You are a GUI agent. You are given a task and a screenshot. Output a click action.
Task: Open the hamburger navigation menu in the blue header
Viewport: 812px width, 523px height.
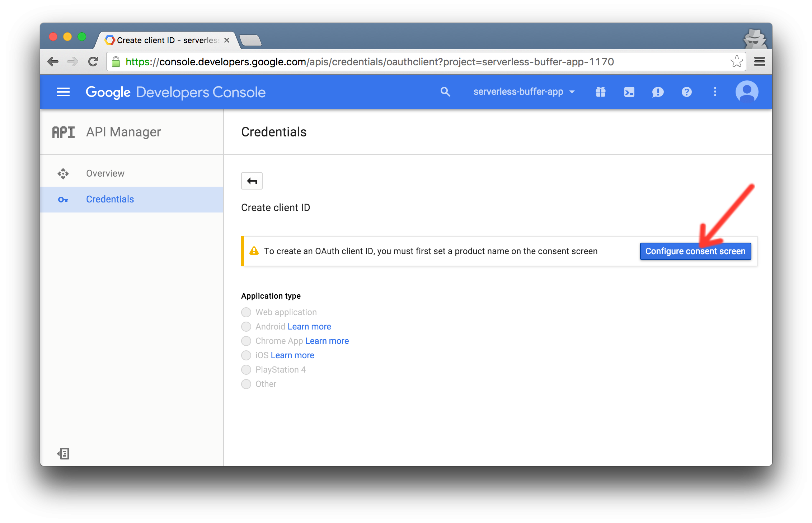(x=63, y=92)
